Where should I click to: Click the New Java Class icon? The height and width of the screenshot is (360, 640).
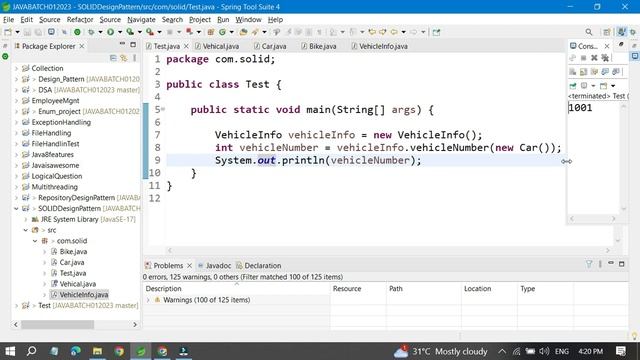(x=222, y=32)
